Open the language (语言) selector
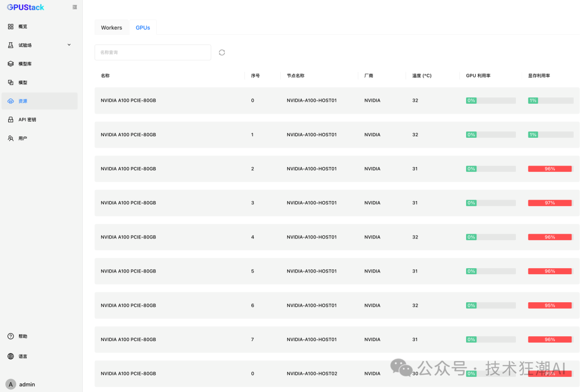The width and height of the screenshot is (584, 392). [23, 356]
